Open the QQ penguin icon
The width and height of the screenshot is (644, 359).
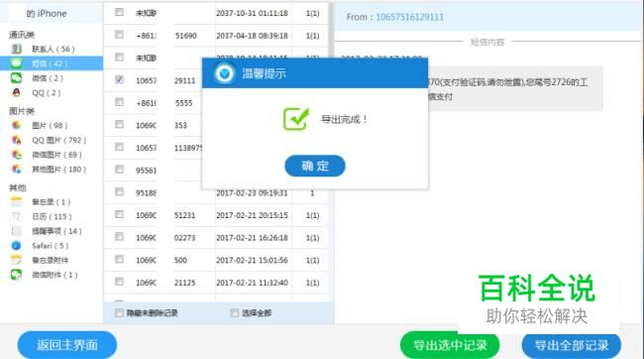coord(16,92)
